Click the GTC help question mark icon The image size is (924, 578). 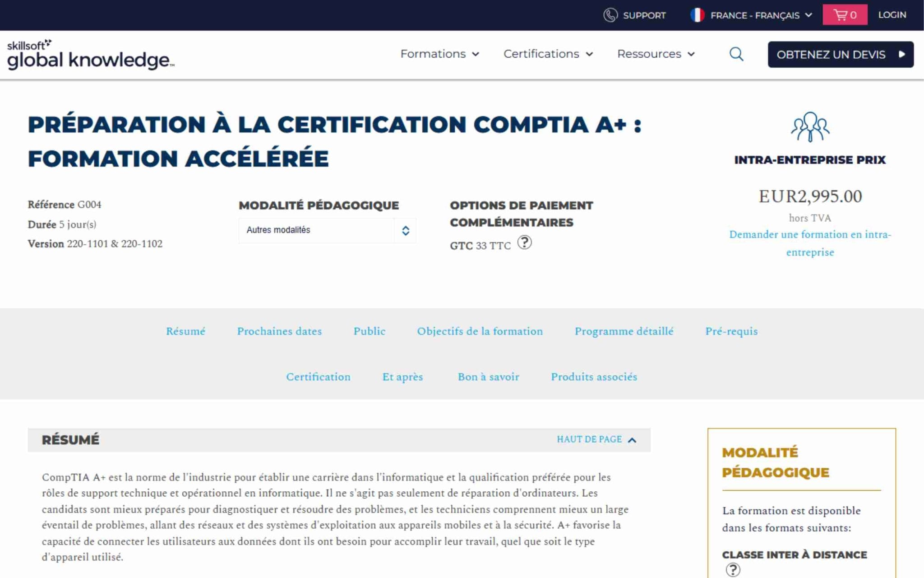point(524,242)
